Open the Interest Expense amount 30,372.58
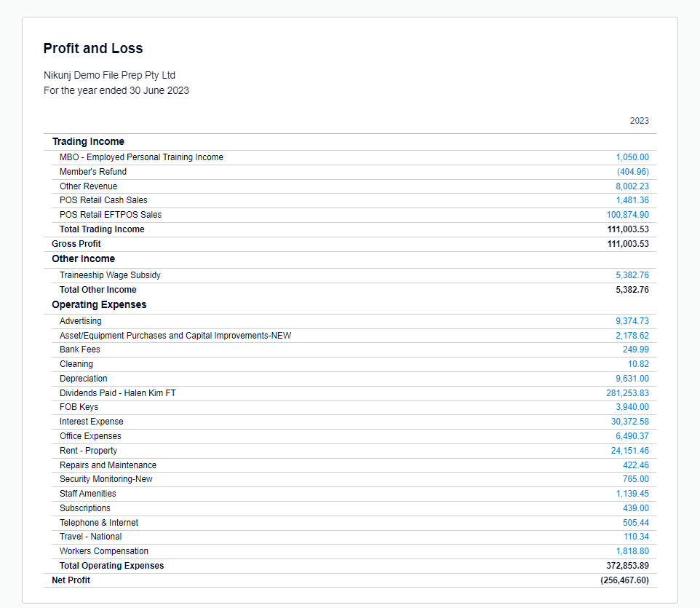Screen dimensions: 700x608 [630, 422]
